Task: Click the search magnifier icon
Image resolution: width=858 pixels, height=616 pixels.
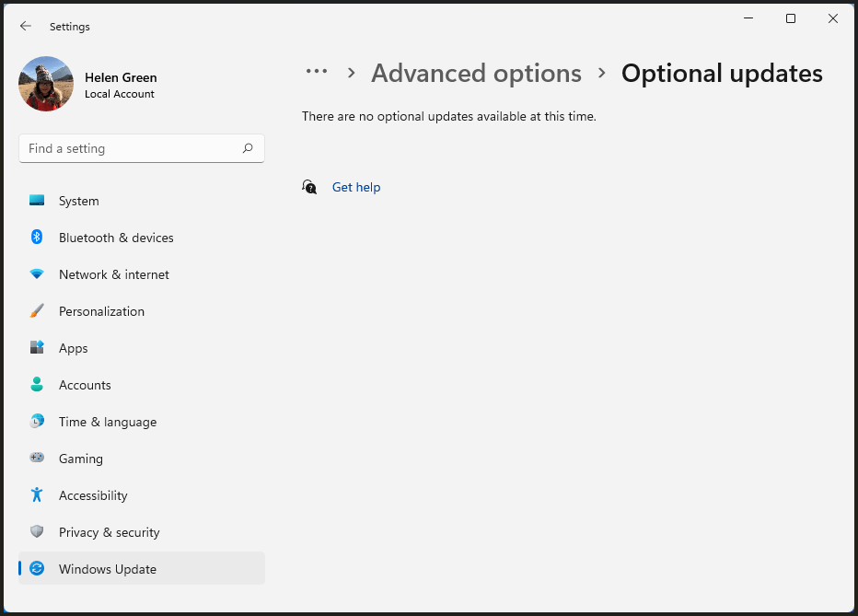Action: coord(248,148)
